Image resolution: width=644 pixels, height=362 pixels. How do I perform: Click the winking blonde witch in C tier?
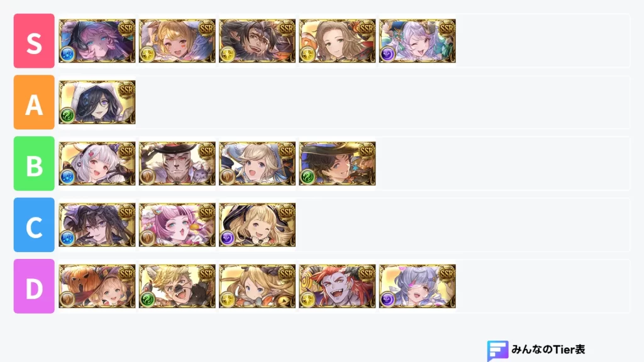coord(257,225)
